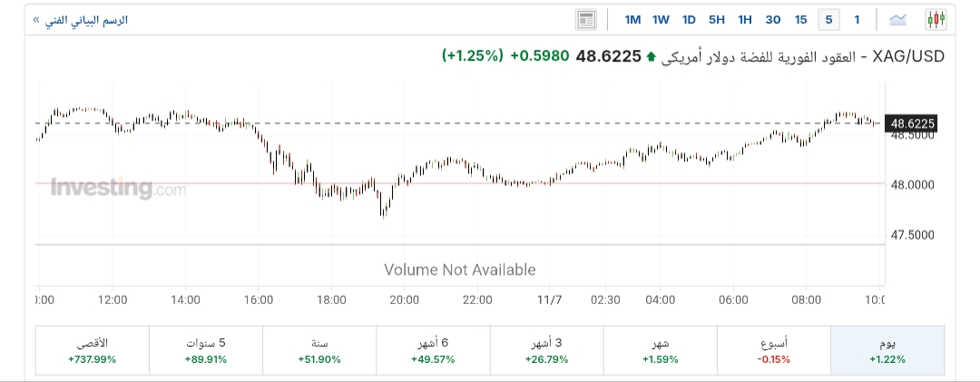Click the green up arrow beside price
This screenshot has height=382, width=980.
[650, 57]
